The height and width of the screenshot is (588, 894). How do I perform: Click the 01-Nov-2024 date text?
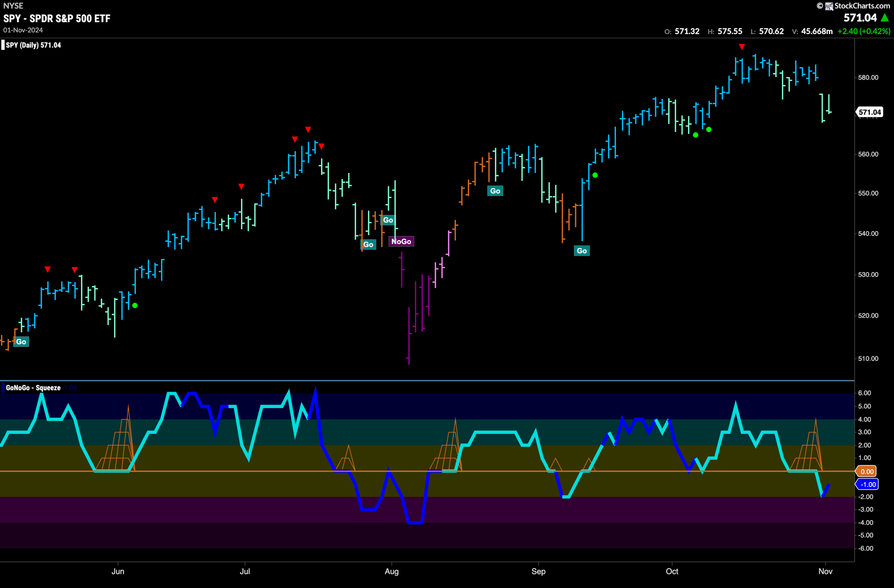pos(23,30)
